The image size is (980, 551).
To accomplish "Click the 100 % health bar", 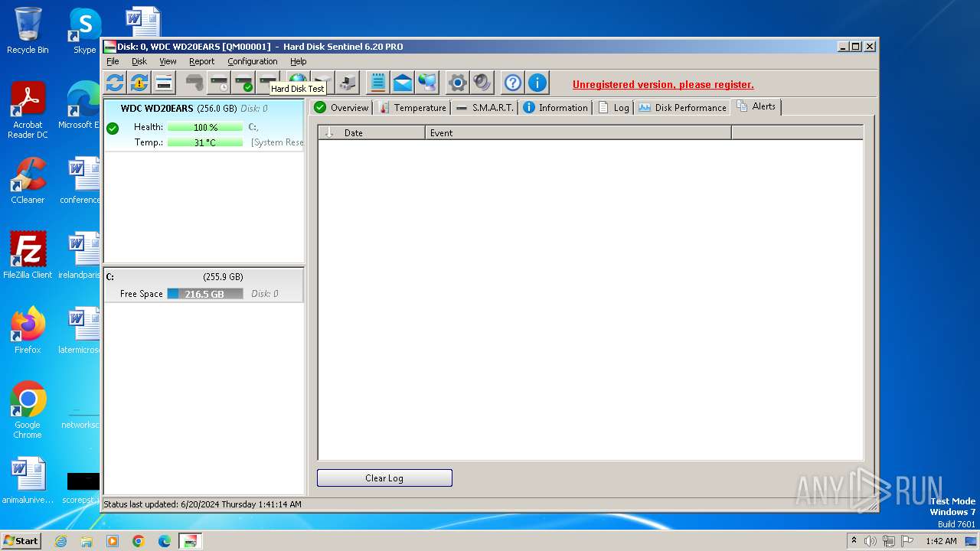I will coord(205,127).
